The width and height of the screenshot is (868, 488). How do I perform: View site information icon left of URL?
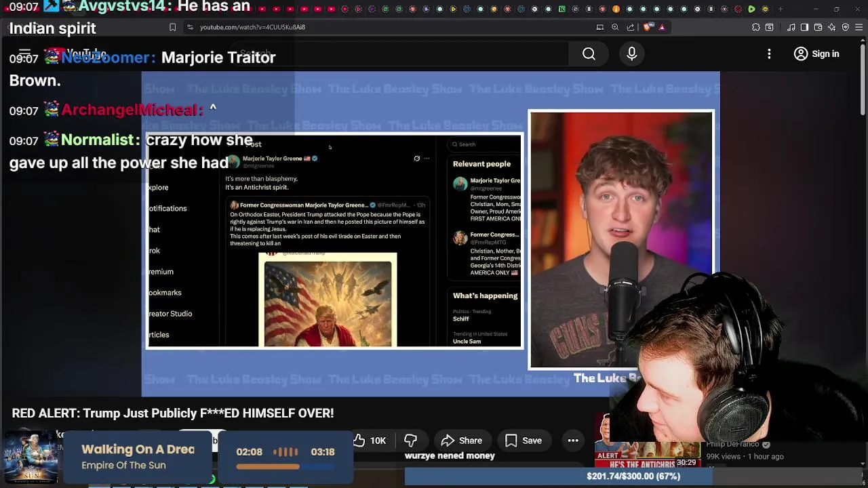(190, 27)
